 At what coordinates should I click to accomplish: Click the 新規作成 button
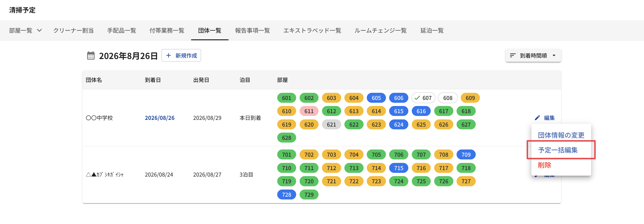(x=181, y=55)
